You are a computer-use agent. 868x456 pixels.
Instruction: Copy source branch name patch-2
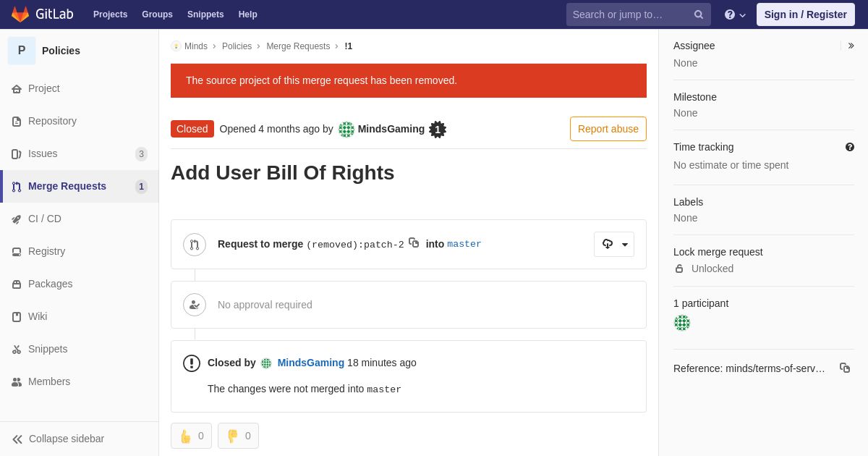click(414, 242)
